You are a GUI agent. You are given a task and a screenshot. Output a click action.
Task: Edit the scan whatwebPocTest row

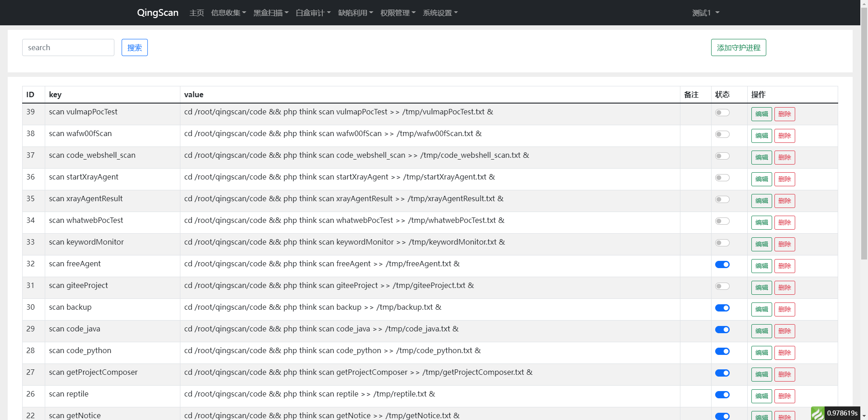[x=762, y=222]
